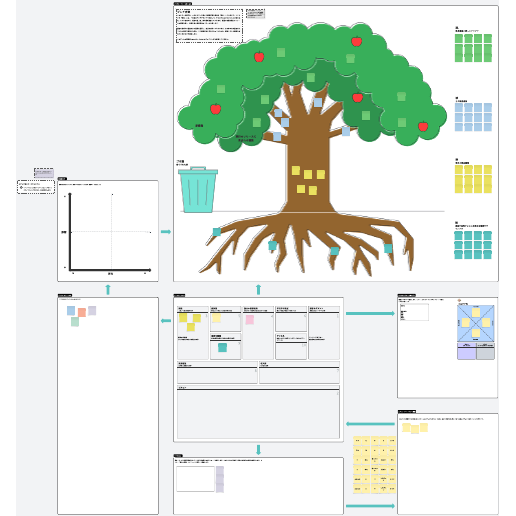Click the red apple nearest the trash can side
Image resolution: width=516 pixels, height=516 pixels.
[x=216, y=109]
